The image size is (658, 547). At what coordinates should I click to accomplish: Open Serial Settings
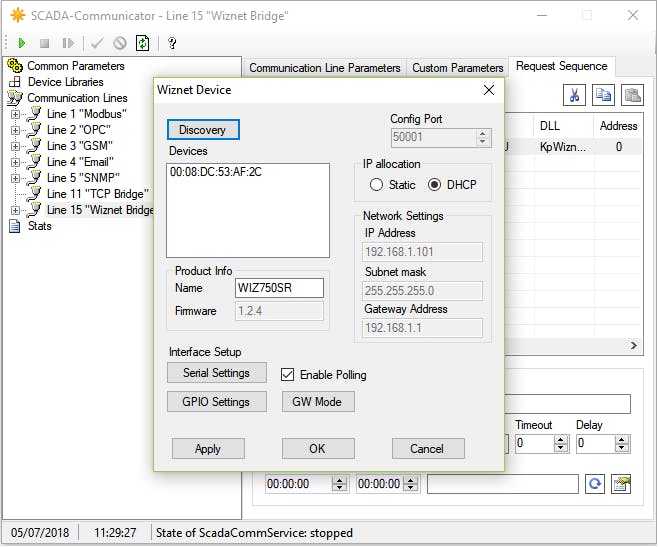217,373
